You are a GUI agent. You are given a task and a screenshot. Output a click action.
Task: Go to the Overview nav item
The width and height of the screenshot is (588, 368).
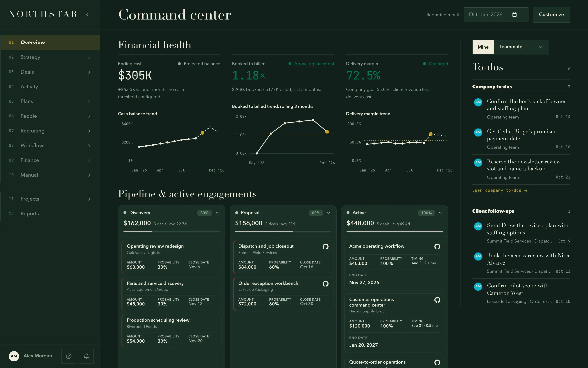pos(50,43)
